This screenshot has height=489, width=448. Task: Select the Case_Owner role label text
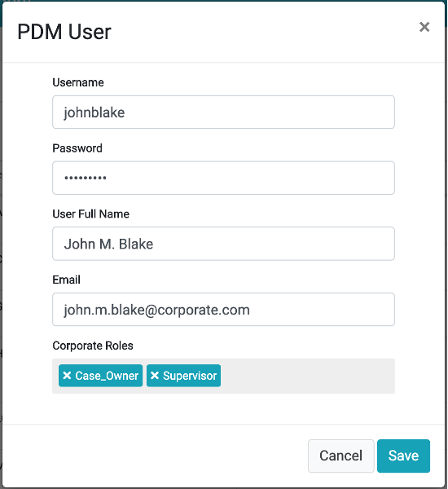pos(107,376)
